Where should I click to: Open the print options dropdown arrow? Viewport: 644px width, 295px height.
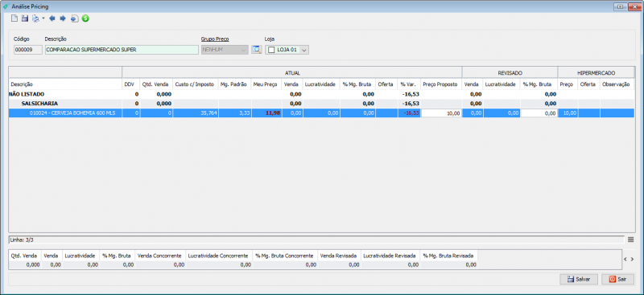[x=43, y=18]
